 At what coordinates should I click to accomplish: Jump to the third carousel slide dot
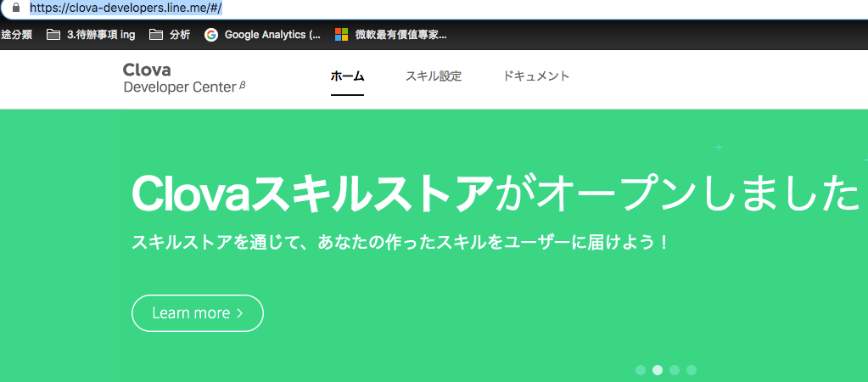[x=675, y=370]
